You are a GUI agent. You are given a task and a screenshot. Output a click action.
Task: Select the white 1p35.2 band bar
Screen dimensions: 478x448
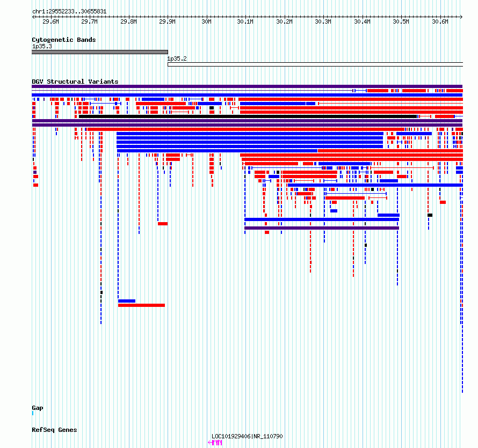[315, 64]
